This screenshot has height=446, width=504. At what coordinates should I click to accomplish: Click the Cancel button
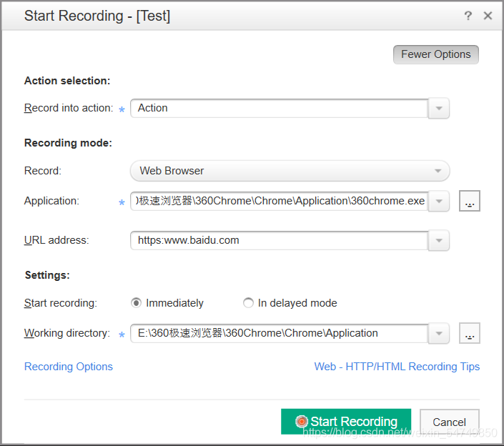pos(449,422)
